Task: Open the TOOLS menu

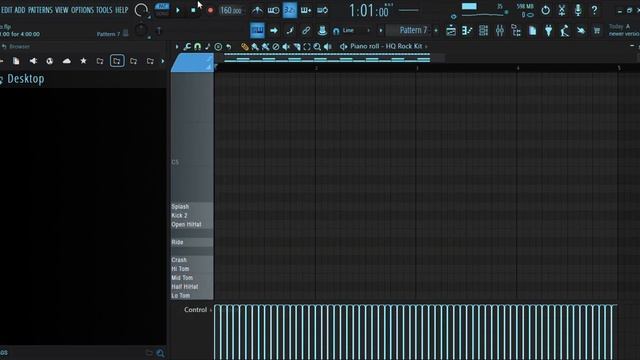Action: (x=104, y=10)
